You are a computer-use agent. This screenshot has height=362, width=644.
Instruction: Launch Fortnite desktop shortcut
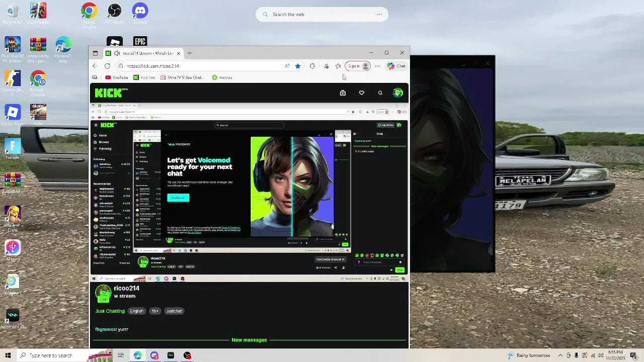point(13,149)
